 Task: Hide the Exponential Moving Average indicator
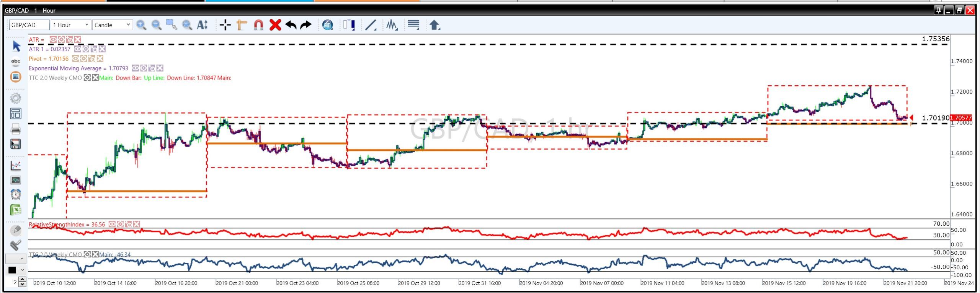pyautogui.click(x=136, y=68)
